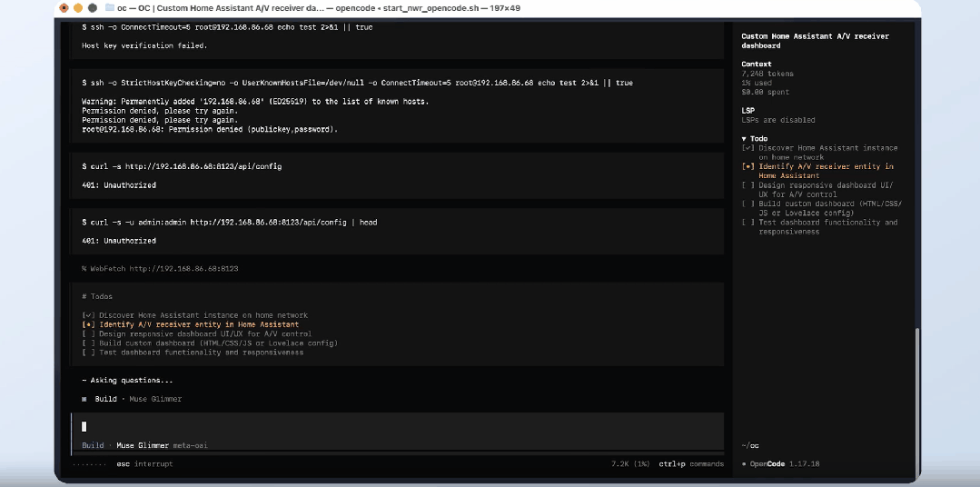Click the OpenCode 1.17.18 version label
The image size is (980, 487).
point(785,464)
